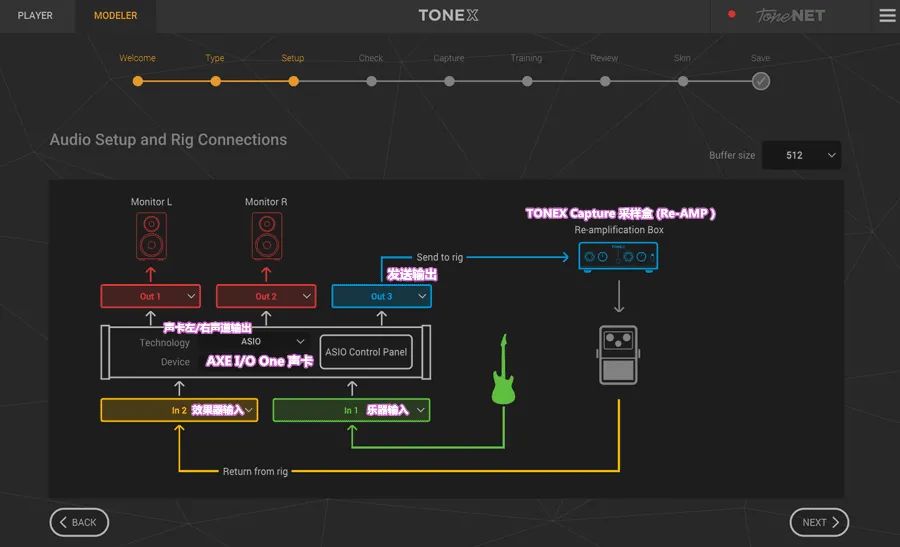
Task: Select the Setup step marker
Action: (x=293, y=82)
